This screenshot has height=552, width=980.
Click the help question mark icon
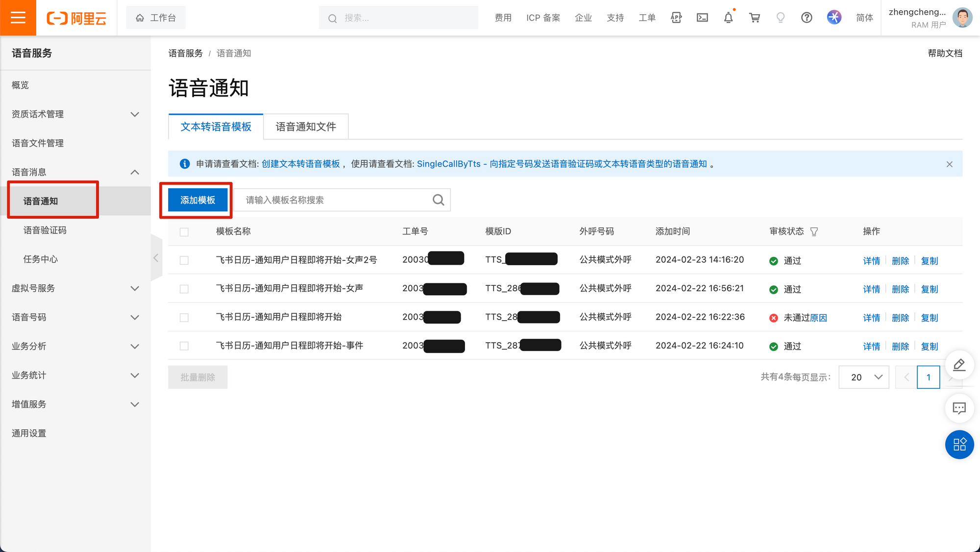[807, 18]
